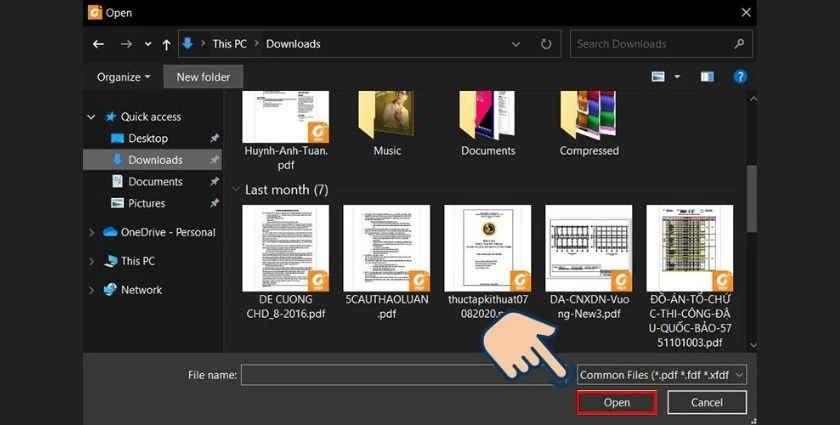This screenshot has width=840, height=425.
Task: Open the Music folder
Action: click(387, 124)
